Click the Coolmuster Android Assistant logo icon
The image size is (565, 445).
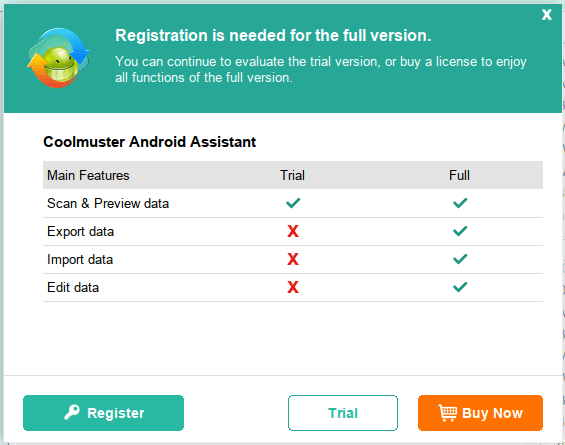[58, 58]
